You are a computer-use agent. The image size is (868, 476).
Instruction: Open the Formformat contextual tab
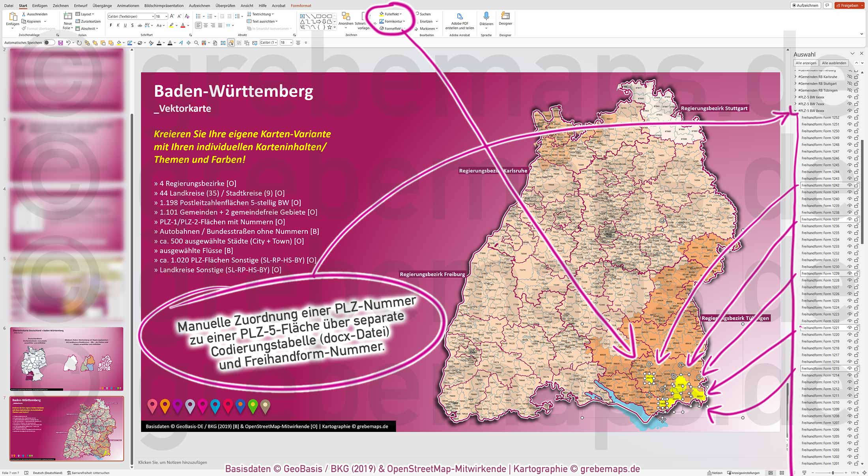point(301,6)
